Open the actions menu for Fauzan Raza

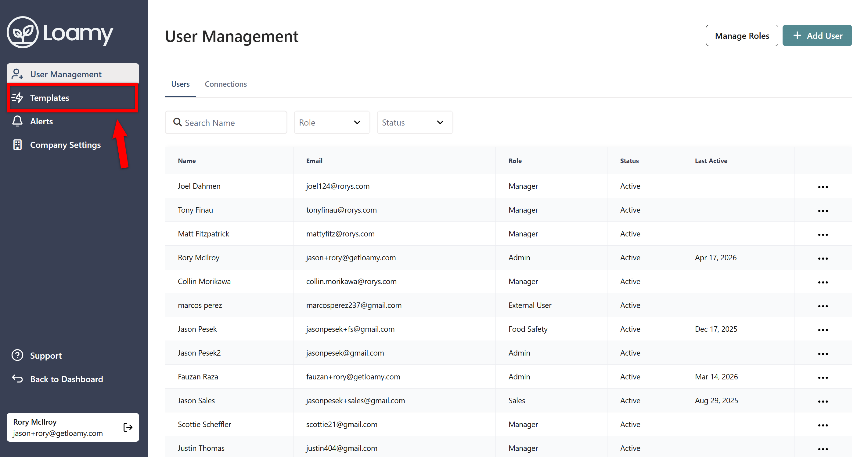point(823,377)
